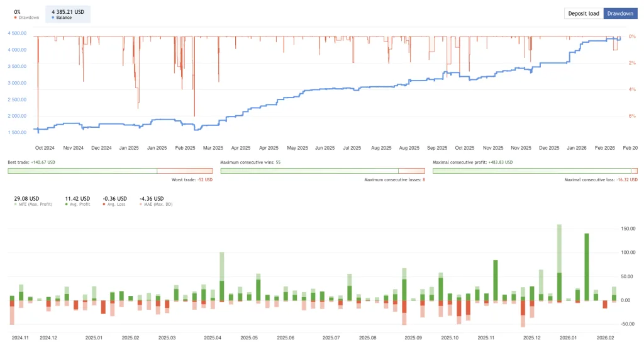Switch to the Deposit load view
Viewport: 644px width, 345px height.
click(583, 14)
